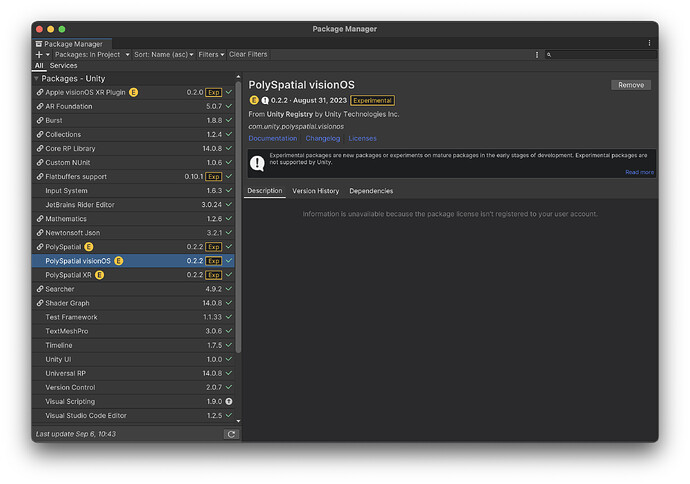Image resolution: width=690 pixels, height=484 pixels.
Task: Open the Packages: In Project dropdown
Action: [x=92, y=55]
